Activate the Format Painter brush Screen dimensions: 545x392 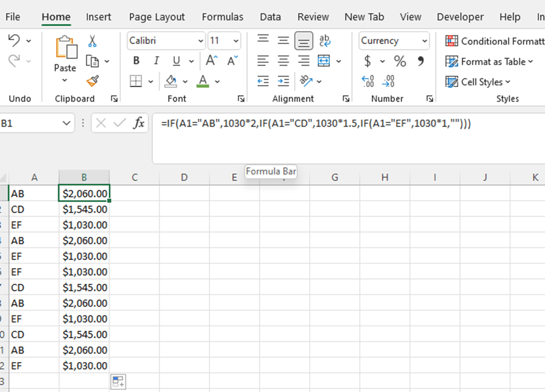tap(93, 81)
